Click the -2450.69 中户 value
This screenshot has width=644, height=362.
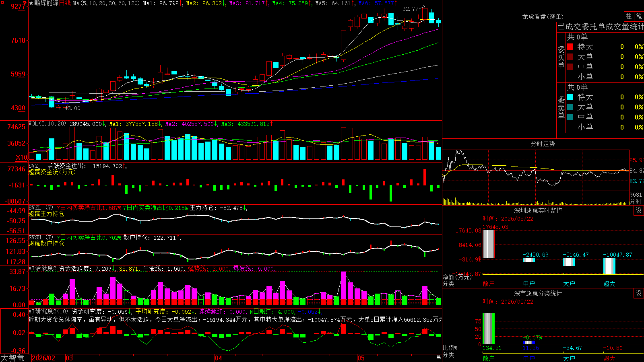pos(536,255)
